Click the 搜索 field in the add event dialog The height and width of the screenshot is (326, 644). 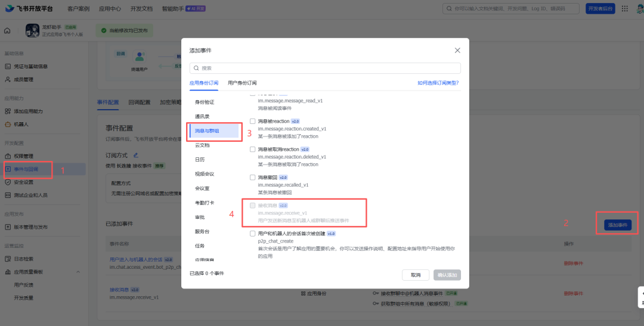[x=325, y=69]
